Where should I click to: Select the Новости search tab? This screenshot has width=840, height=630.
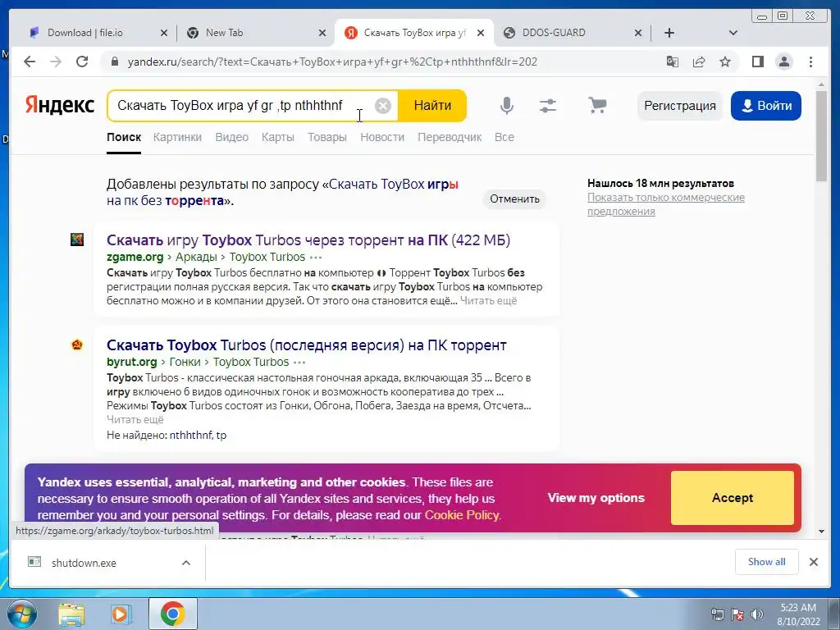pos(382,137)
